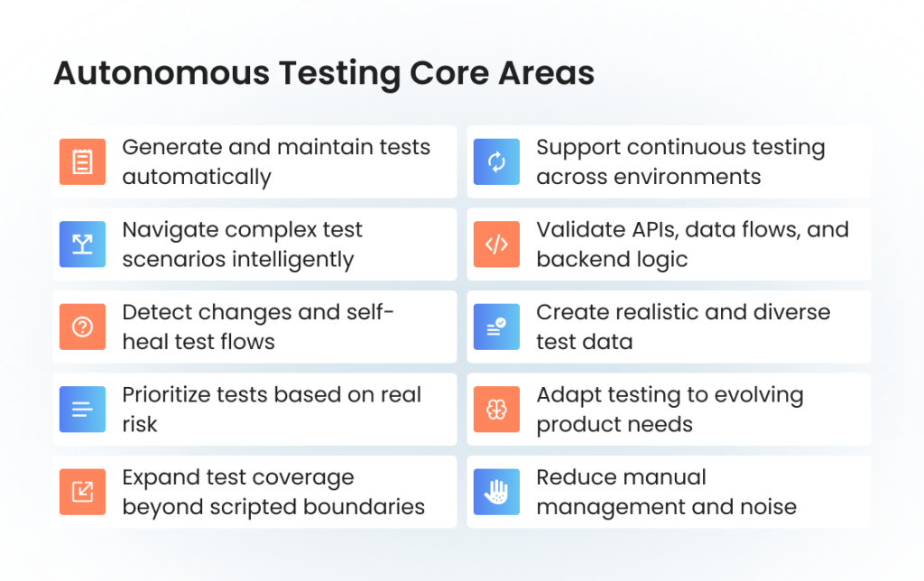The width and height of the screenshot is (924, 581).
Task: Choose 'Prioritize tests based on real risk'
Action: pyautogui.click(x=272, y=410)
